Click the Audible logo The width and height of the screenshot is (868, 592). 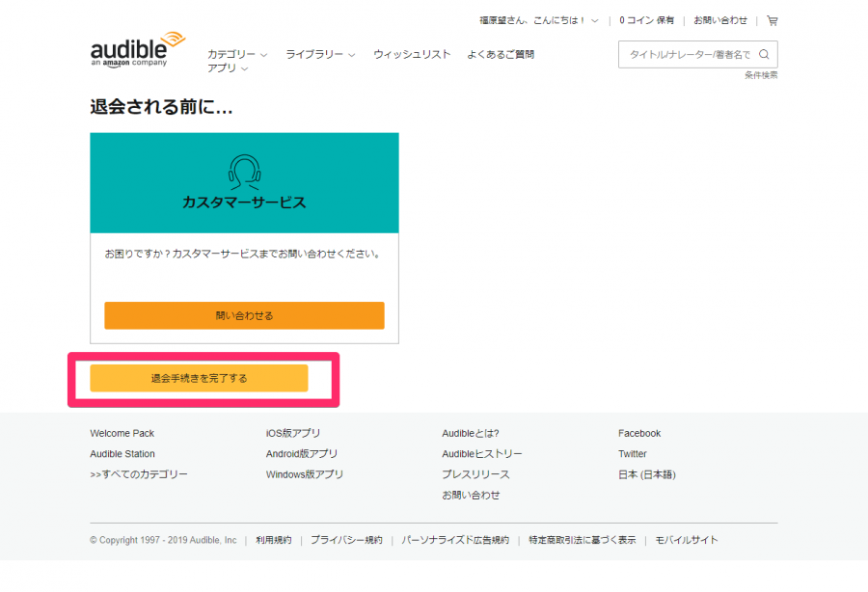pos(137,49)
